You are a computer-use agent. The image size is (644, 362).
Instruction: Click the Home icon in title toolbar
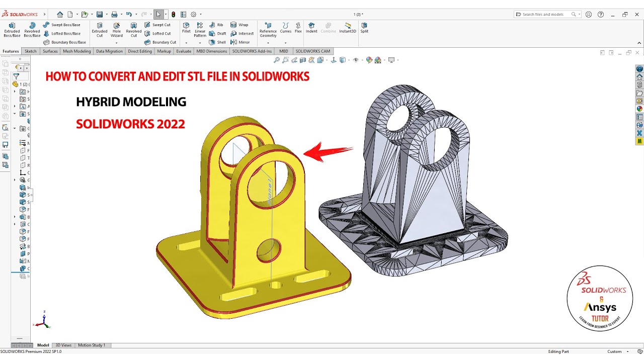tap(60, 15)
